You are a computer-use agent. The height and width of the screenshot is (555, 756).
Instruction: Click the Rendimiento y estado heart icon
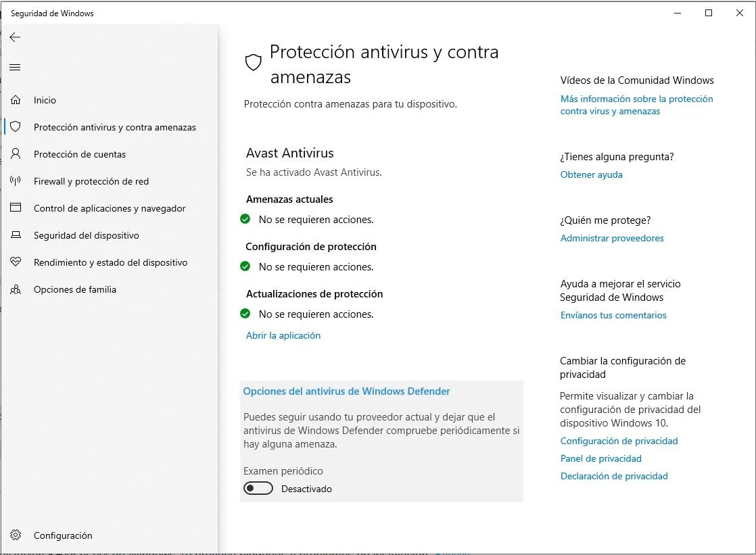(x=16, y=262)
